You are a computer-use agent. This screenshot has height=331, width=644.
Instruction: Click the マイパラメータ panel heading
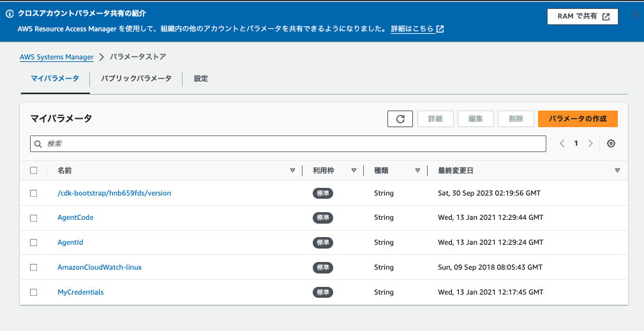[x=61, y=118]
